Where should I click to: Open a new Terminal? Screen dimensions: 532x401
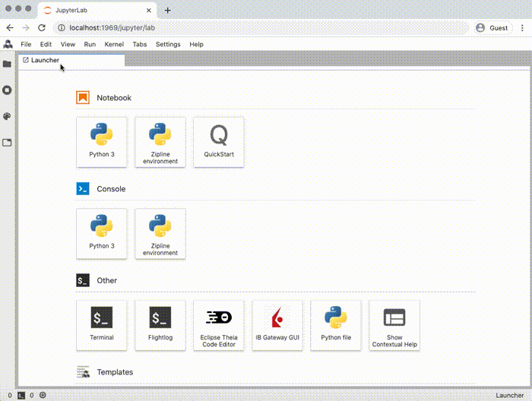pos(102,325)
